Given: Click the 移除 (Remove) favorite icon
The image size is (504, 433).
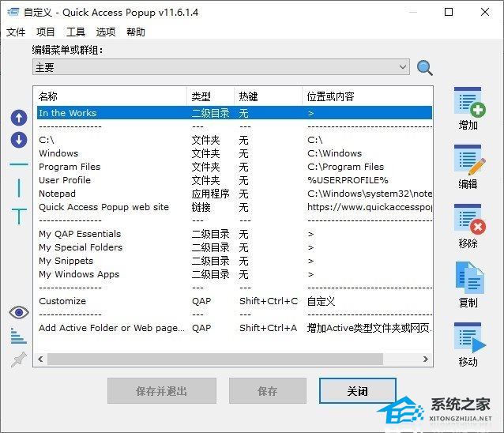Looking at the screenshot, I should tap(468, 220).
